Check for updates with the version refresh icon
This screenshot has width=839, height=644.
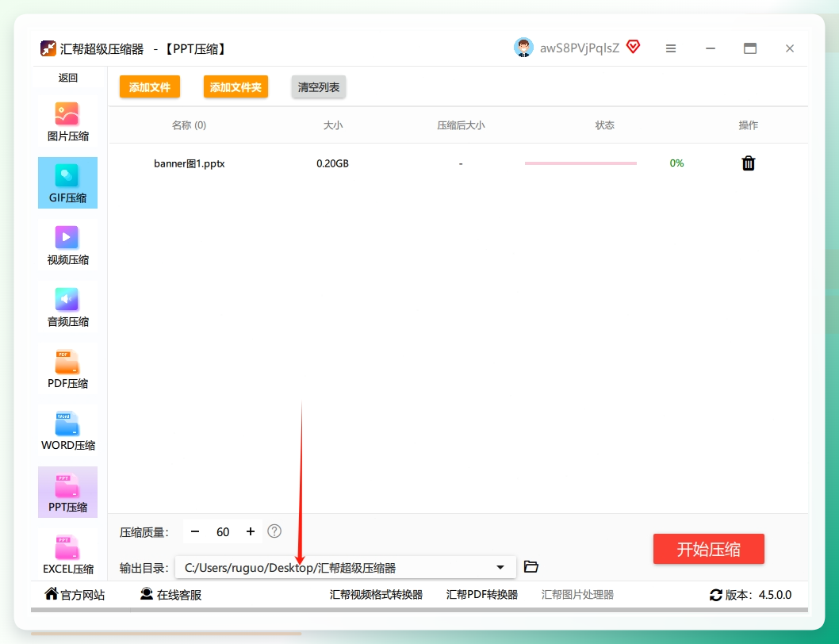[x=716, y=595]
